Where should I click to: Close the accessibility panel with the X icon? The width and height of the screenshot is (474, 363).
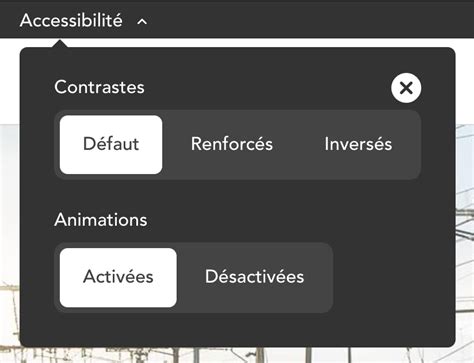point(406,88)
